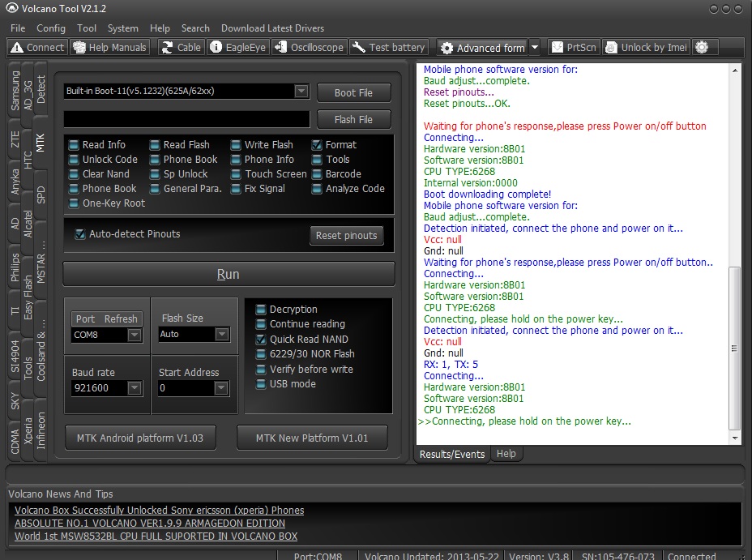Open the Config menu
This screenshot has height=560, width=752.
51,28
